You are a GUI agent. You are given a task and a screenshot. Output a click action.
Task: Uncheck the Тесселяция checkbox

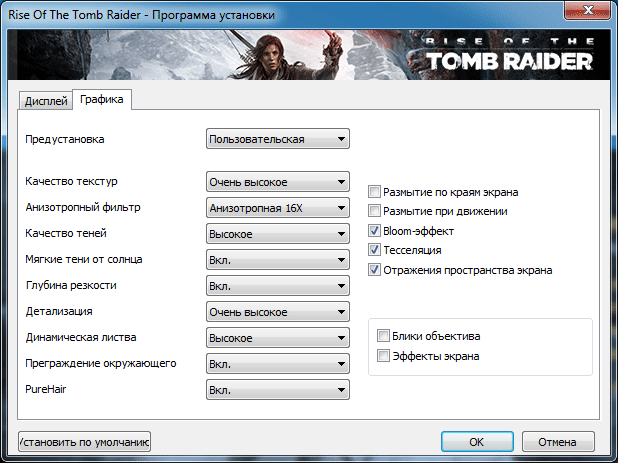[x=374, y=250]
